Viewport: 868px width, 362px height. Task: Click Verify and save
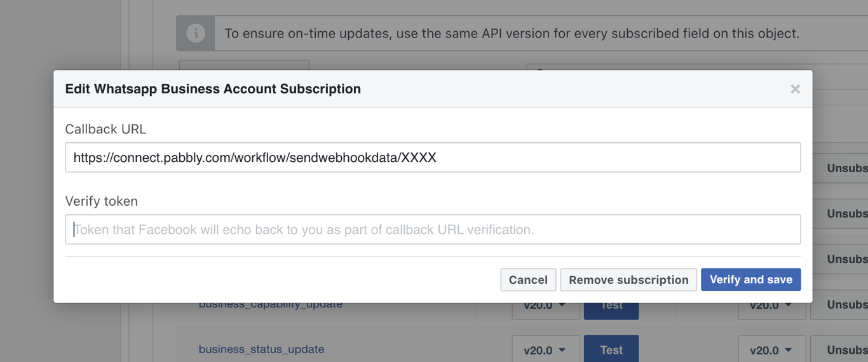[x=750, y=280]
